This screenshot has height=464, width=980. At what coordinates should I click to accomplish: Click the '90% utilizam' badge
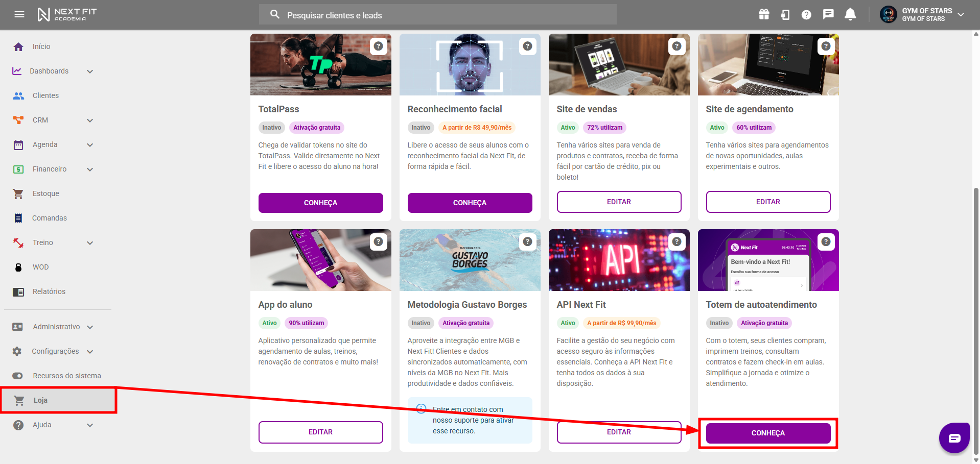click(306, 323)
